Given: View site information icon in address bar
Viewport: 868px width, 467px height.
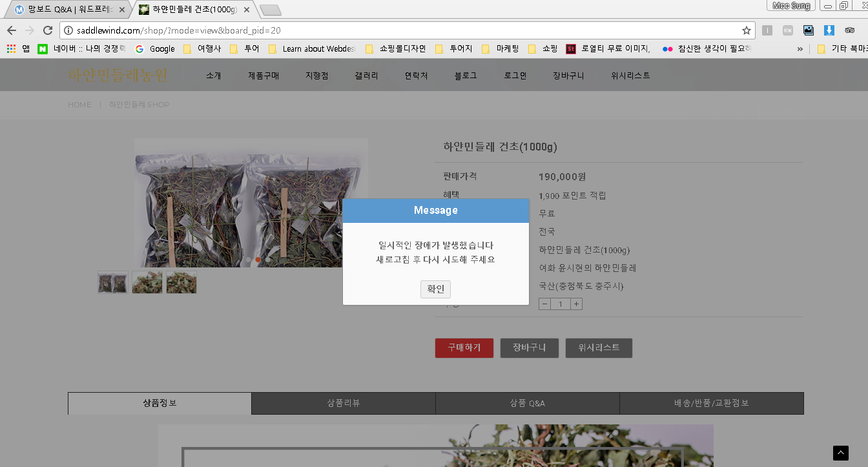Looking at the screenshot, I should [68, 30].
